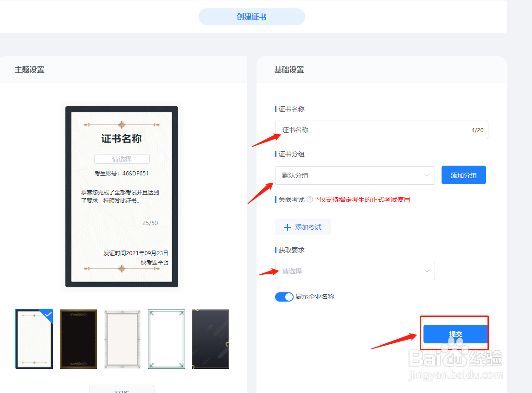Disable the 展示企业名称 toggle
Viewport: 532px width, 393px height.
coord(284,296)
